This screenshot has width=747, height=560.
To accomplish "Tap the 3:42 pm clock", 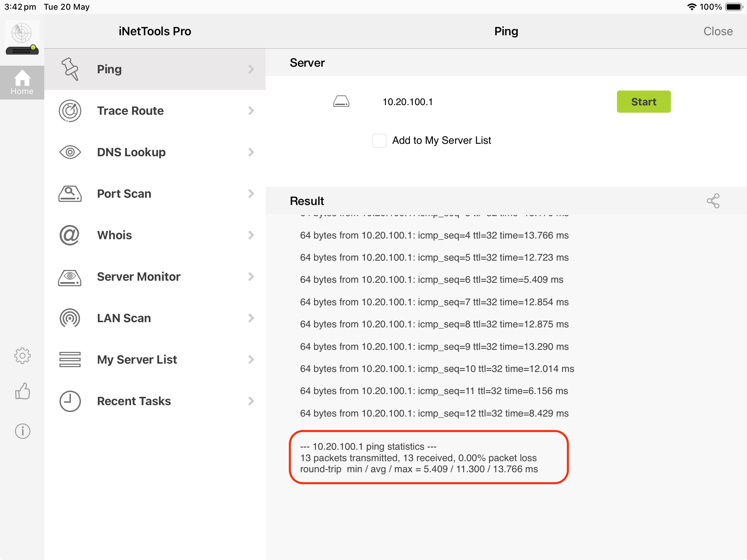I will point(20,7).
